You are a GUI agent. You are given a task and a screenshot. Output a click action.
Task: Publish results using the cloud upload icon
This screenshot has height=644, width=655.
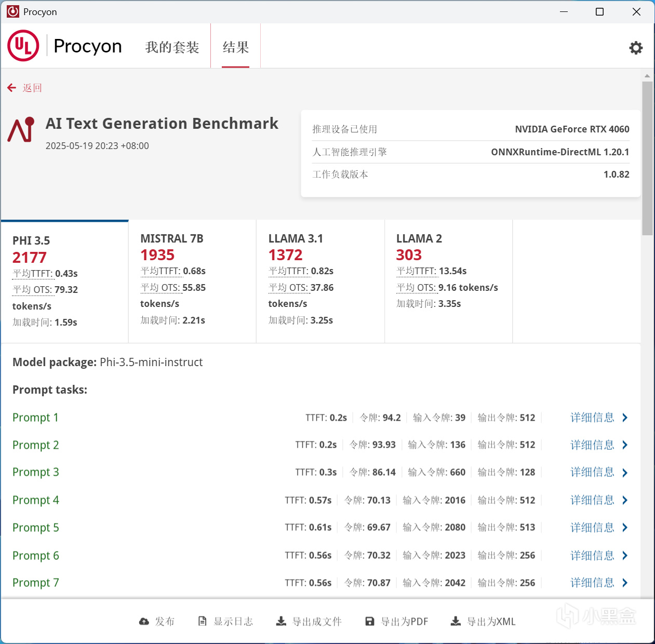pyautogui.click(x=143, y=621)
